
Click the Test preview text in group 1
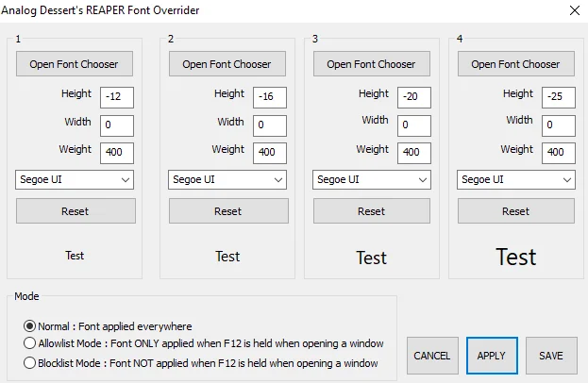pos(75,256)
